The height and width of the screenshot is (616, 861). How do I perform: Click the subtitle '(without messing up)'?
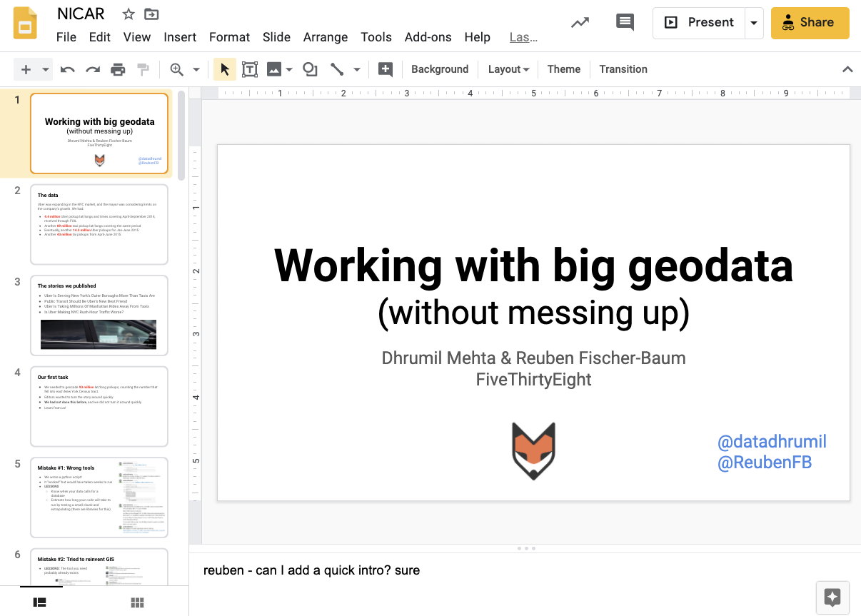[533, 312]
